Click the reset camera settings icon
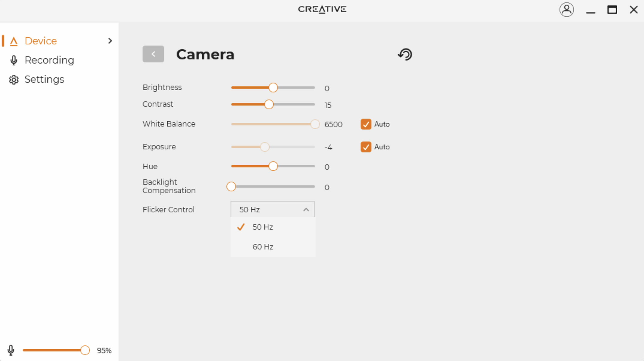 tap(405, 54)
